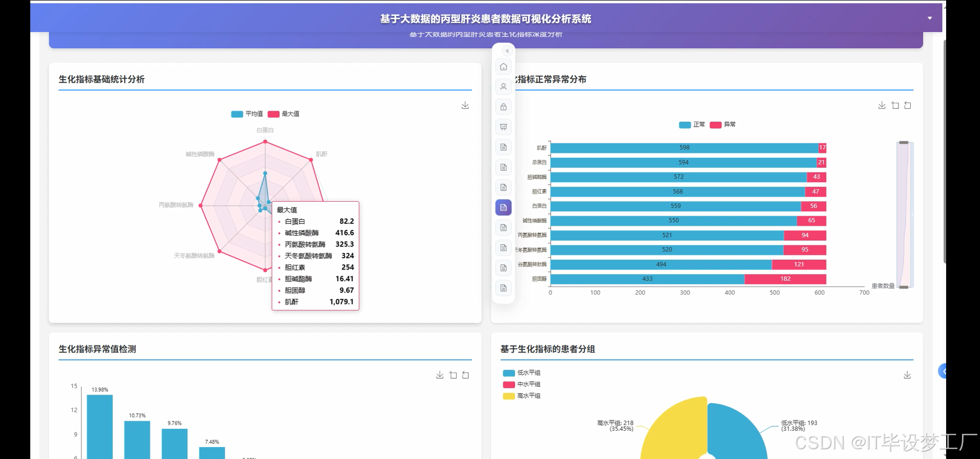Toggle the 平均值 legend on radar chart
The width and height of the screenshot is (980, 459).
point(247,114)
